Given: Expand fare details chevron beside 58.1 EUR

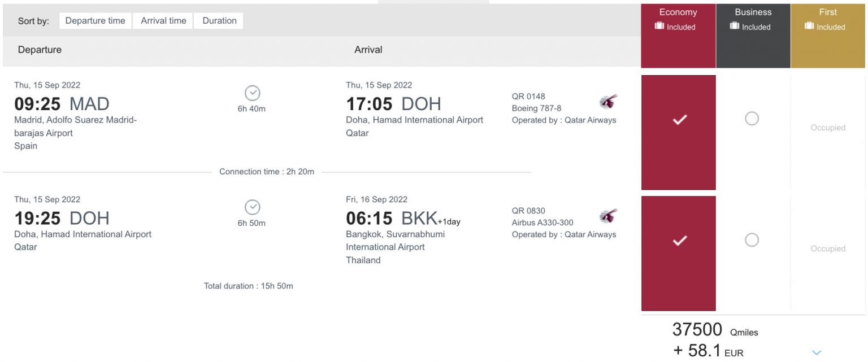Looking at the screenshot, I should click(817, 352).
